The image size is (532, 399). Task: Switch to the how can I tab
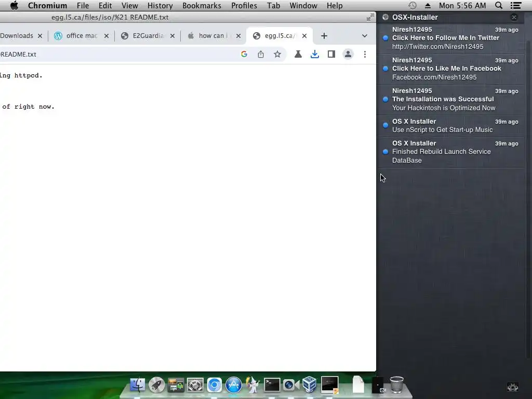[x=214, y=36]
